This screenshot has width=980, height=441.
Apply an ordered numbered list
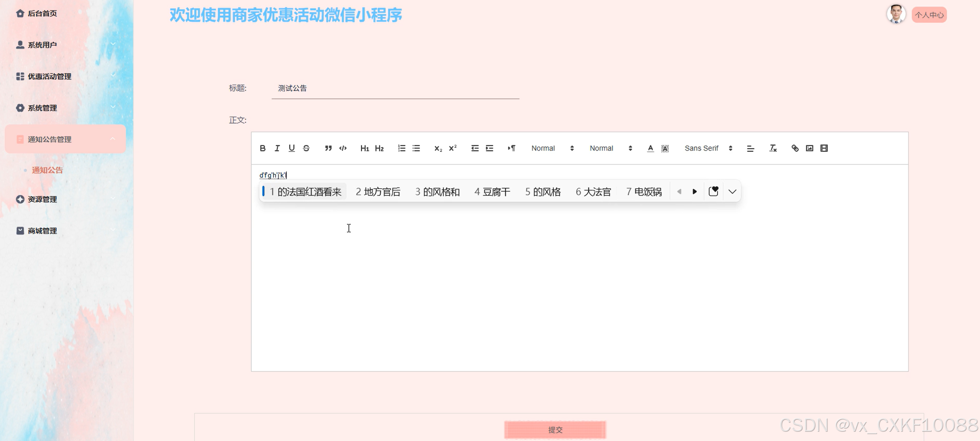(x=402, y=148)
